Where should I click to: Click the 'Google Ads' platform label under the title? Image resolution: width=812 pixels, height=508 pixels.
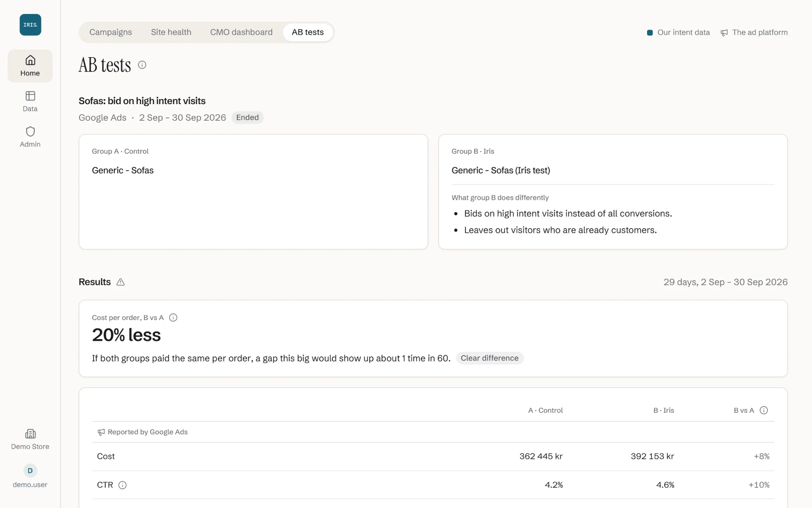102,118
